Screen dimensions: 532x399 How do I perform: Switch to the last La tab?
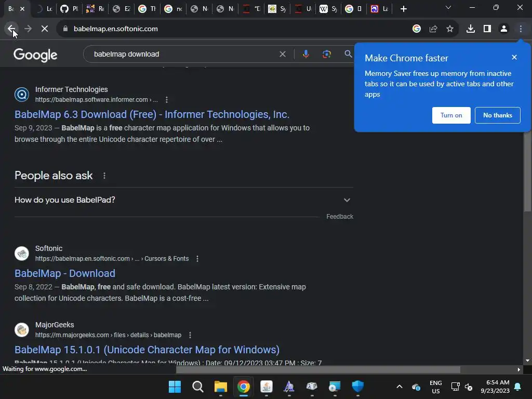coord(379,9)
